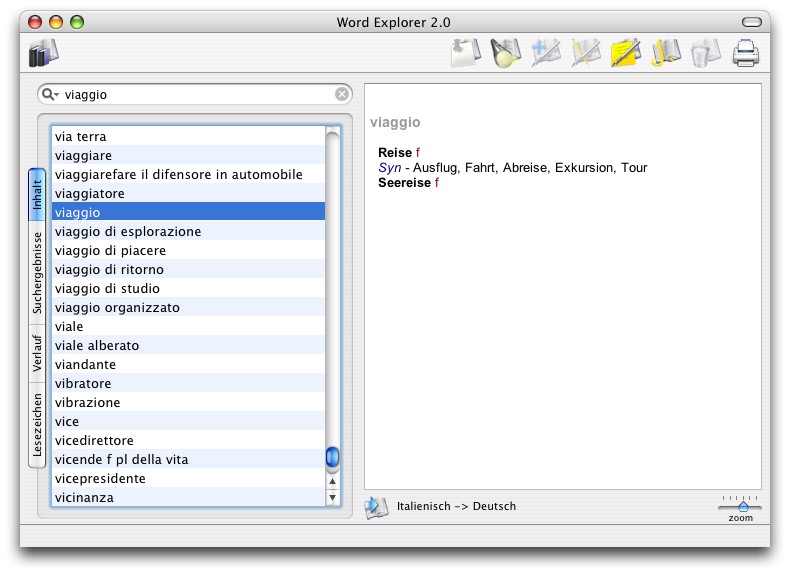This screenshot has width=792, height=569.
Task: Select 'vicinanza' entry
Action: [188, 497]
